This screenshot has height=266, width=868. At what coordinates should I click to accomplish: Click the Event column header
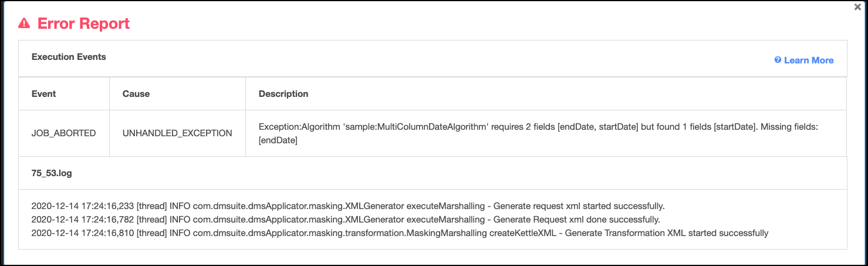(x=44, y=94)
